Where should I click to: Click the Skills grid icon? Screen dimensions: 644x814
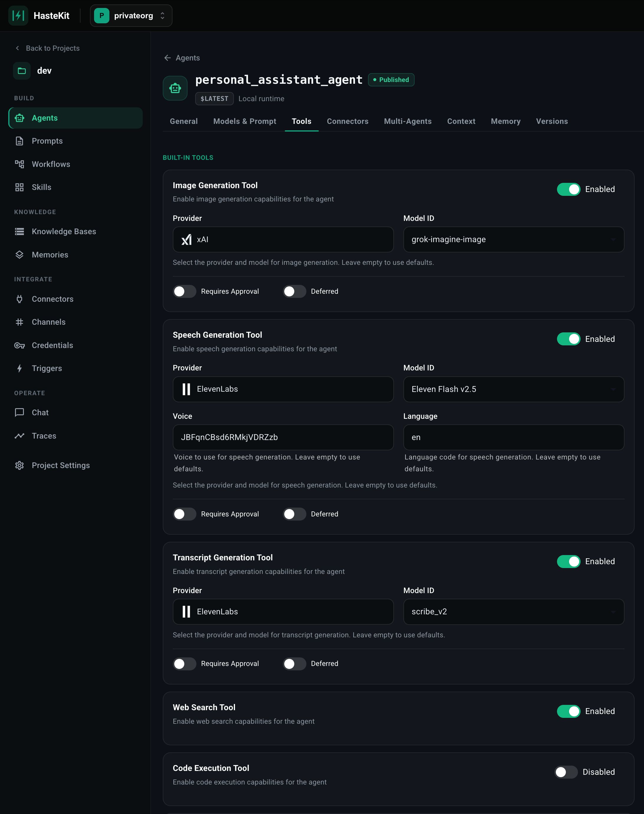coord(19,187)
